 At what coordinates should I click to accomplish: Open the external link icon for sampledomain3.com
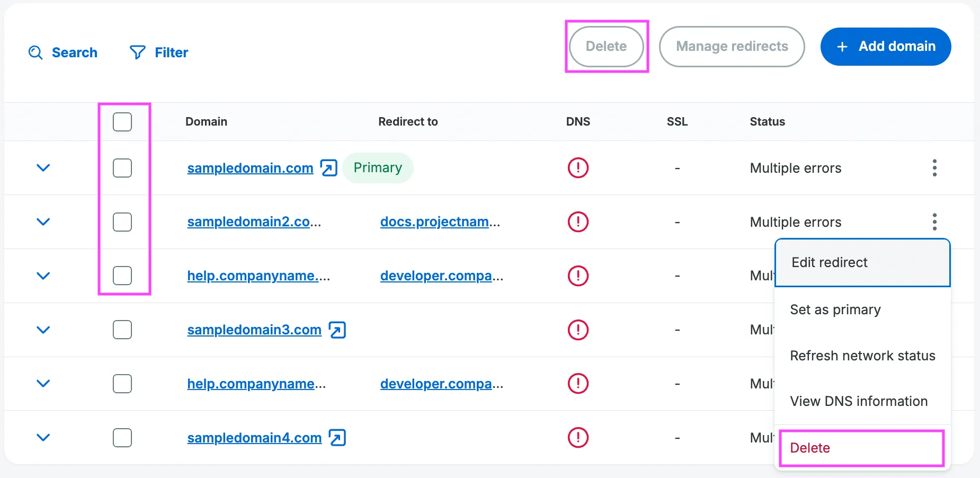tap(337, 330)
